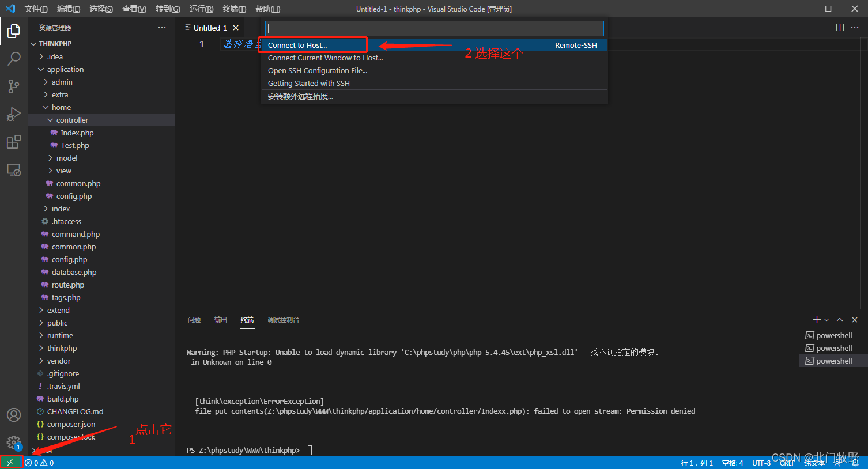Choose Connect to Host... option
The image size is (868, 469).
click(x=435, y=45)
